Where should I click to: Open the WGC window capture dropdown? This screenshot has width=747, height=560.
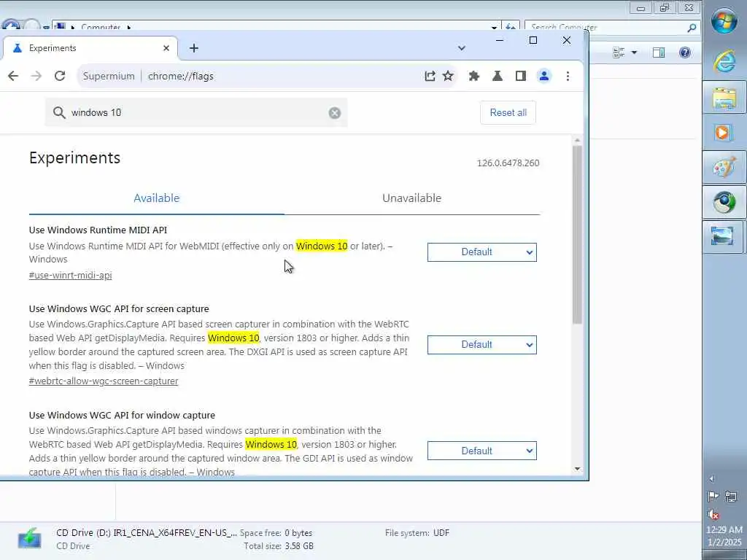[x=482, y=451]
